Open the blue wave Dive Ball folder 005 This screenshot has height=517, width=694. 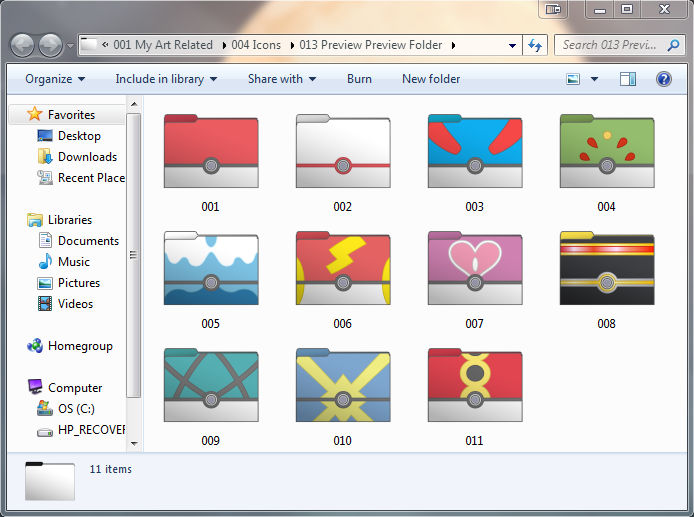pos(211,268)
